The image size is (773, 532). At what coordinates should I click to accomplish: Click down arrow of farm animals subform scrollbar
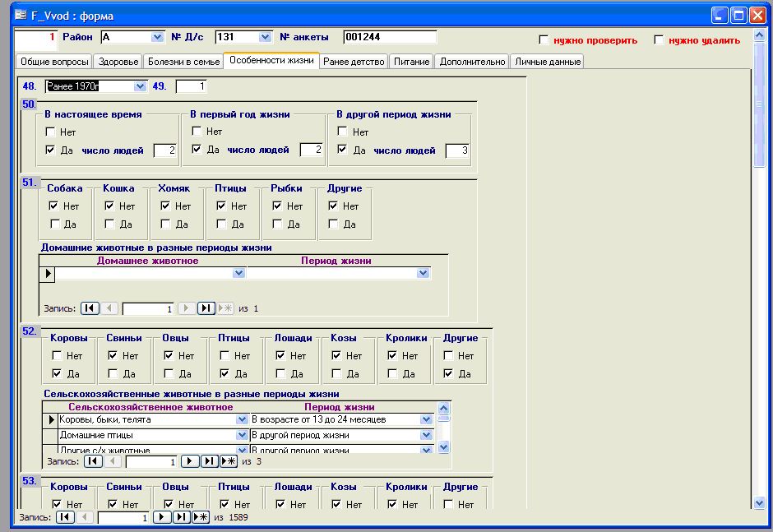coord(444,447)
